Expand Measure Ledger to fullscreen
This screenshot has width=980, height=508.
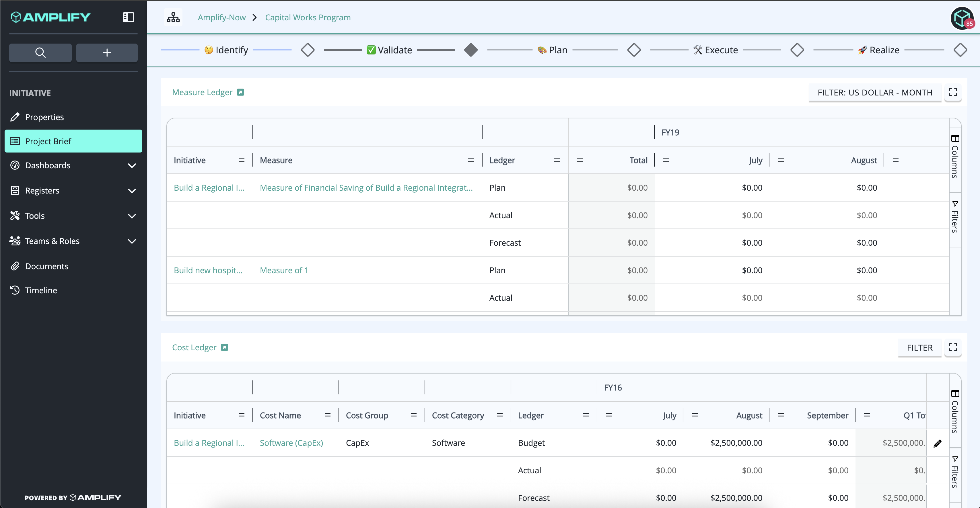pyautogui.click(x=953, y=92)
